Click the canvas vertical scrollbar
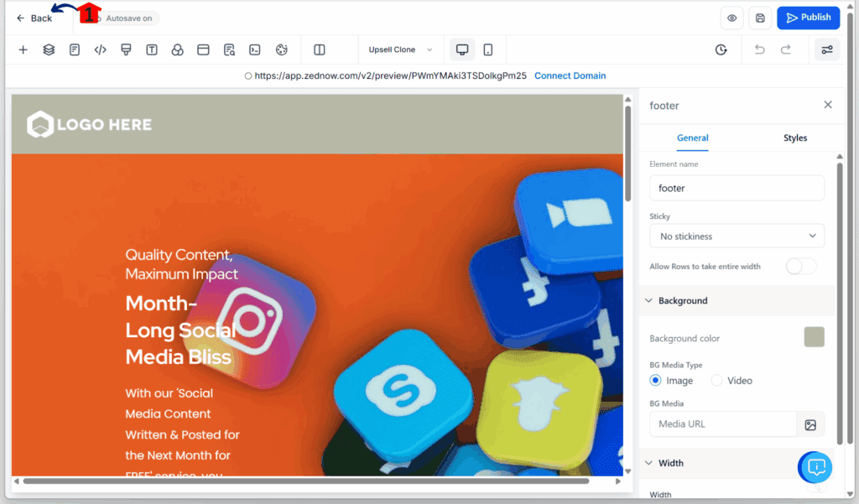The width and height of the screenshot is (859, 504). [x=627, y=153]
